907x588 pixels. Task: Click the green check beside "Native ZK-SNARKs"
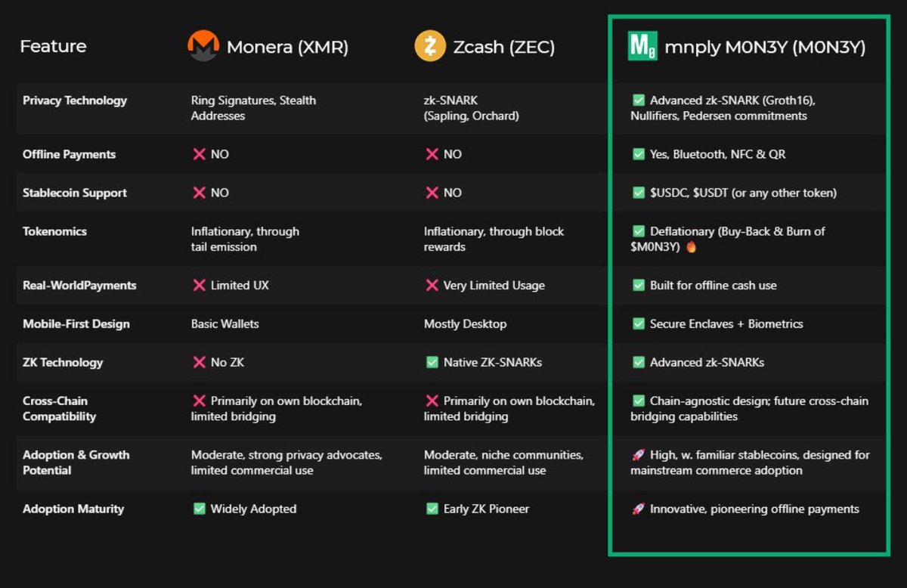432,362
